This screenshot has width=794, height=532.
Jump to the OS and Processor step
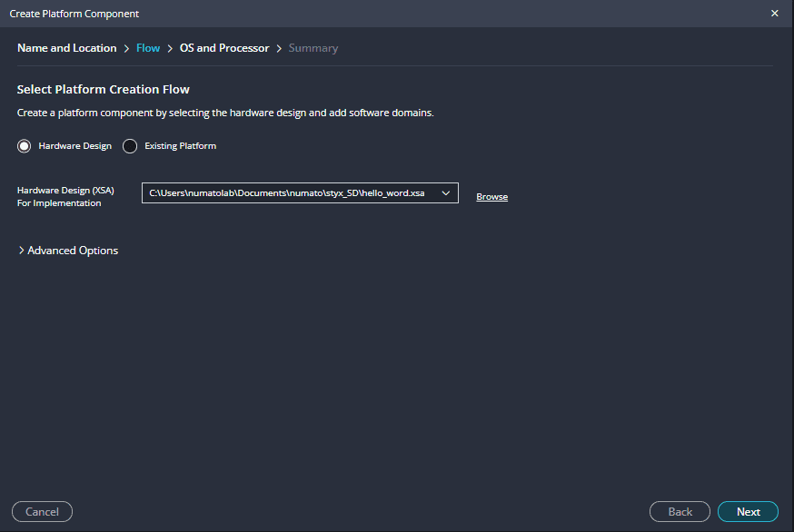coord(224,48)
